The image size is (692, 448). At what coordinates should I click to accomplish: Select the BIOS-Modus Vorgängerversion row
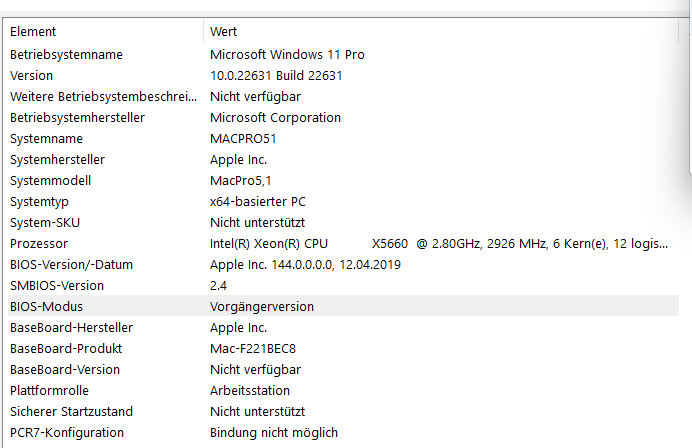[343, 306]
